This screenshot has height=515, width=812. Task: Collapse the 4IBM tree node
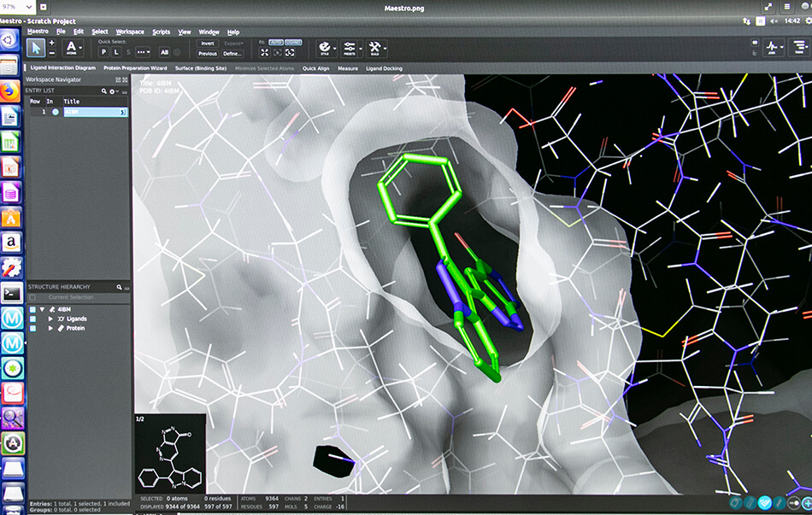(43, 309)
